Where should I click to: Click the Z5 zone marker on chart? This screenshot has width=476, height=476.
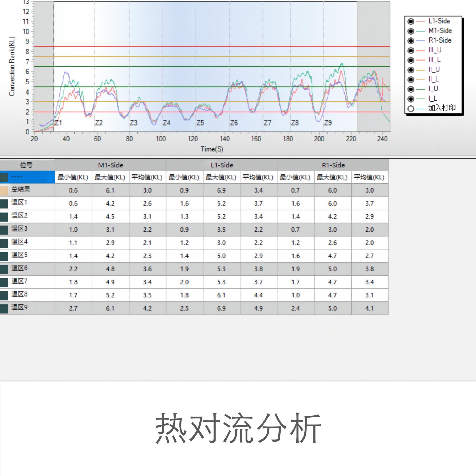coord(200,123)
